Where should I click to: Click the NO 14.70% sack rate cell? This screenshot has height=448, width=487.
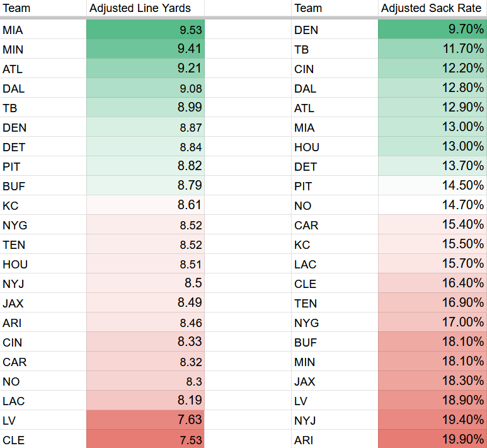click(432, 205)
